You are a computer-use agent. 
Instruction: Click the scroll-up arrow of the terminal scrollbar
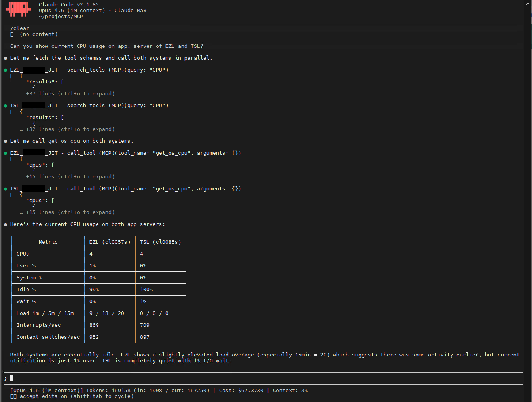[x=528, y=4]
